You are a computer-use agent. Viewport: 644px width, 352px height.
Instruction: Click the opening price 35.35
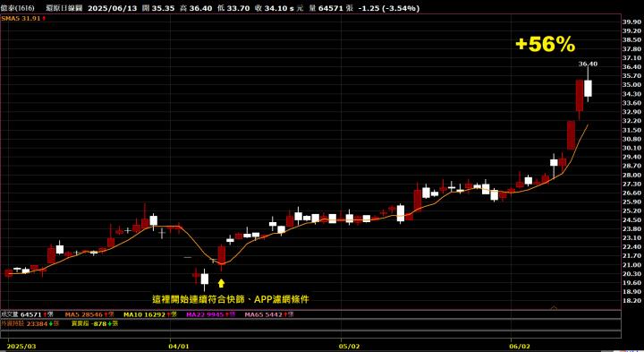[163, 8]
